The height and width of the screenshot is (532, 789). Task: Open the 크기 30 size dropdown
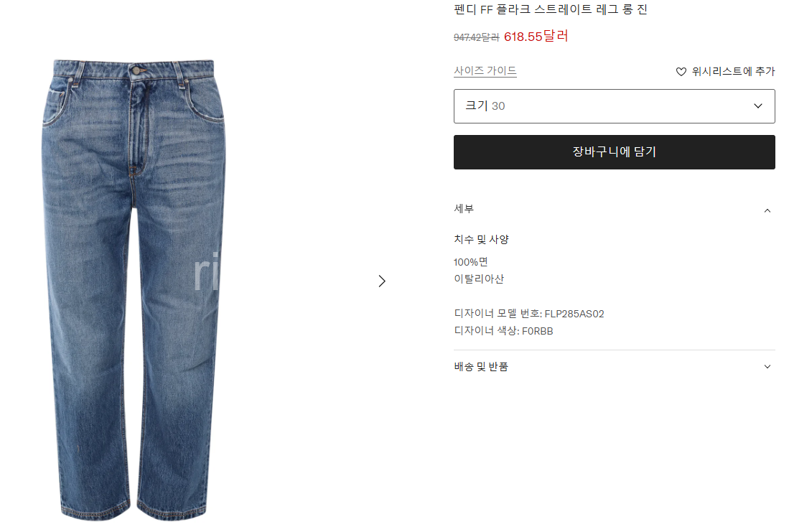[614, 106]
